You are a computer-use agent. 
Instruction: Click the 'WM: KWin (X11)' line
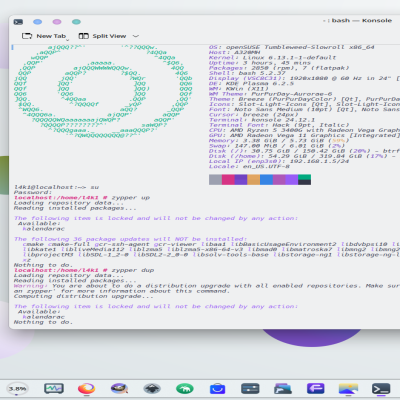tap(239, 89)
